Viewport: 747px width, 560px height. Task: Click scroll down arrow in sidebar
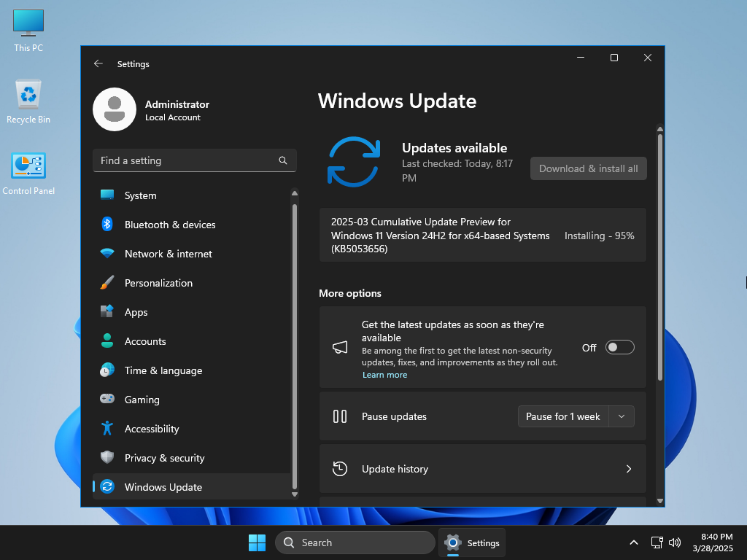click(x=295, y=494)
